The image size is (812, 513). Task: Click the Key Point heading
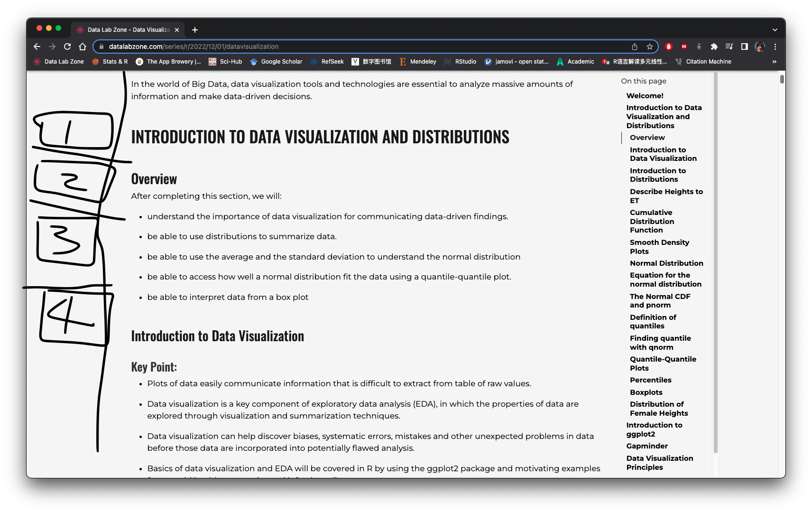(x=154, y=367)
